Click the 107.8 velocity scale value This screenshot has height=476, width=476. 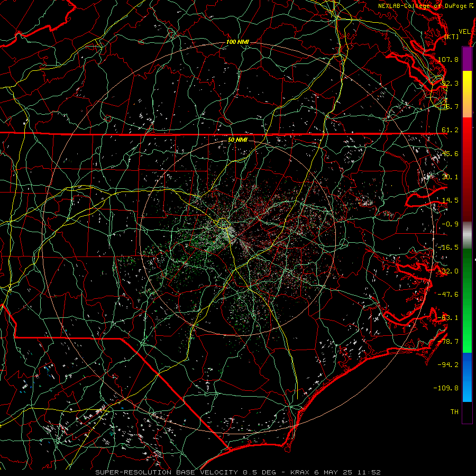[x=448, y=59]
